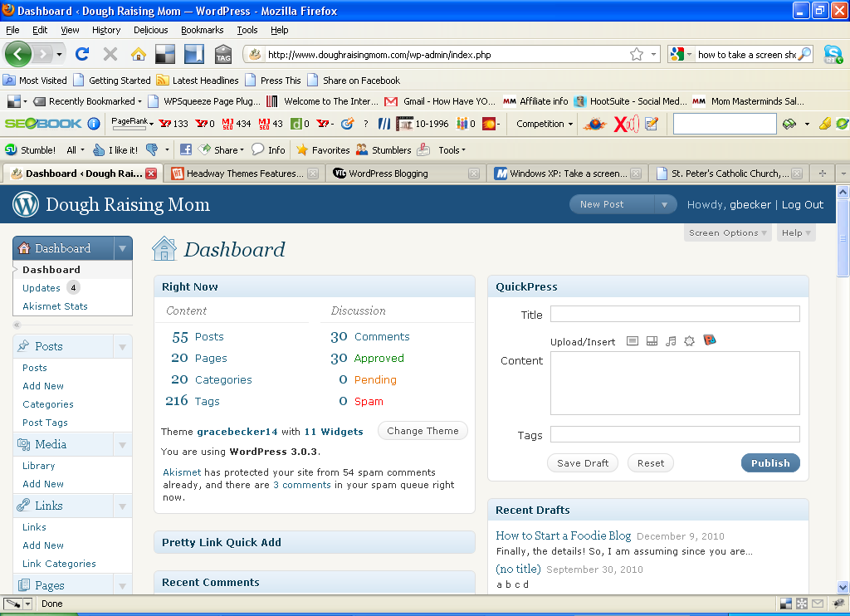Screen dimensions: 850x616
Task: Open the Competition dropdown in SEO toolbar
Action: (545, 124)
